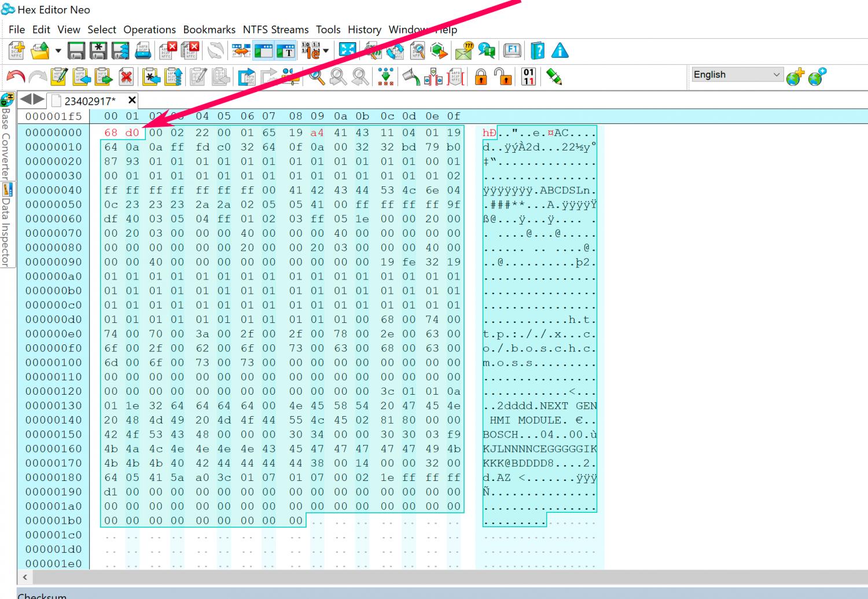The width and height of the screenshot is (868, 599).
Task: Open the Bookmarks menu
Action: click(209, 30)
